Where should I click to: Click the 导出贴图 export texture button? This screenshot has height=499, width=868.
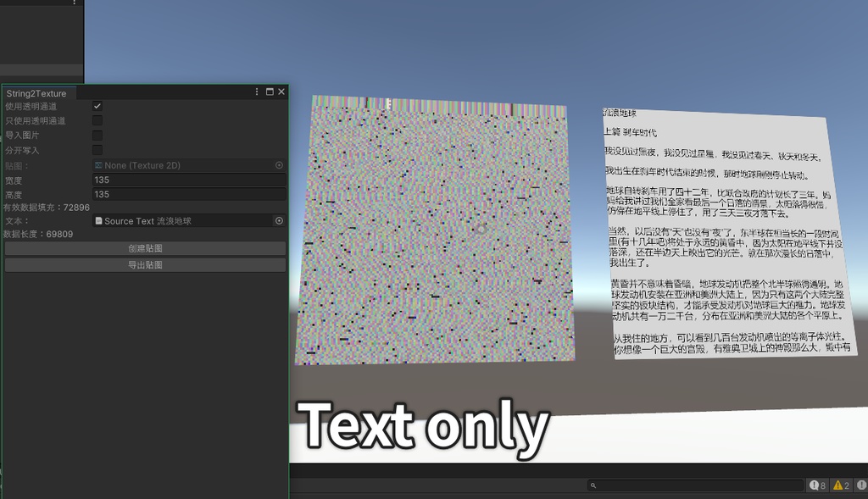point(144,264)
